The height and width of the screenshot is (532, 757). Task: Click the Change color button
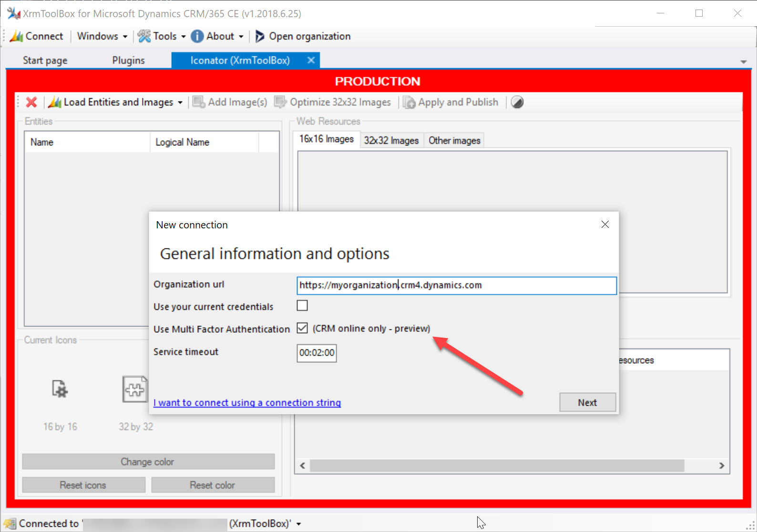pos(148,461)
